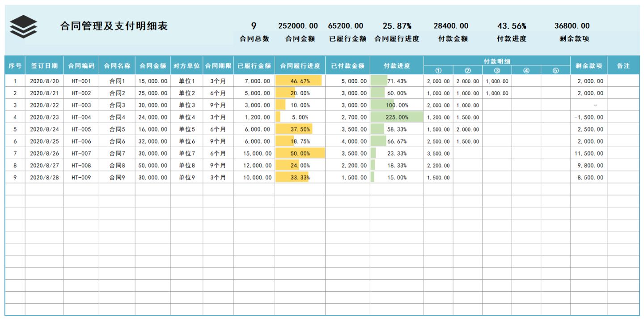Select the 签订日期 column header
The width and height of the screenshot is (644, 319).
[44, 66]
